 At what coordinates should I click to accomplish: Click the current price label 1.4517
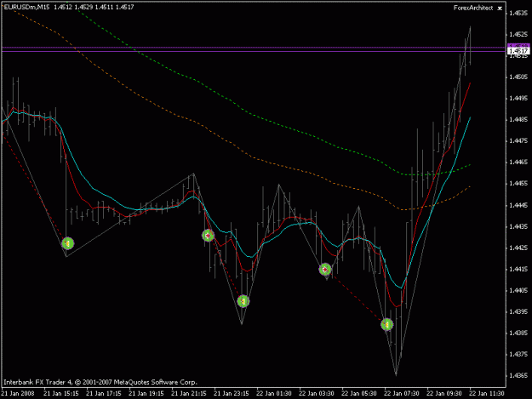518,51
